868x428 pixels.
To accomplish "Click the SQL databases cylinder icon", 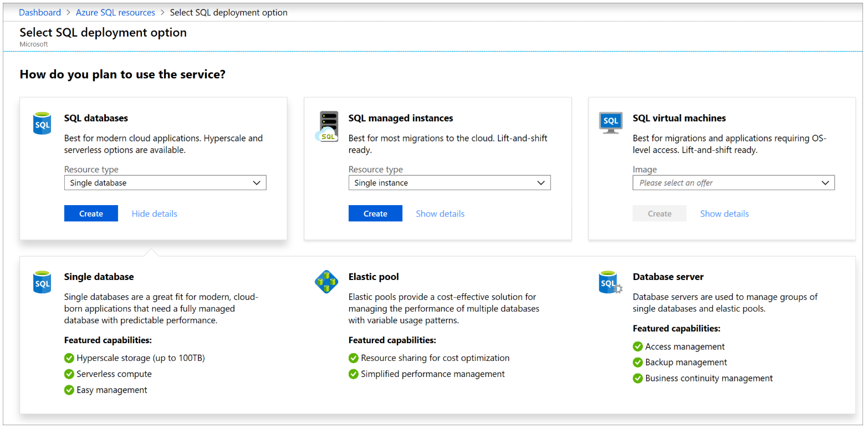I will [x=43, y=123].
